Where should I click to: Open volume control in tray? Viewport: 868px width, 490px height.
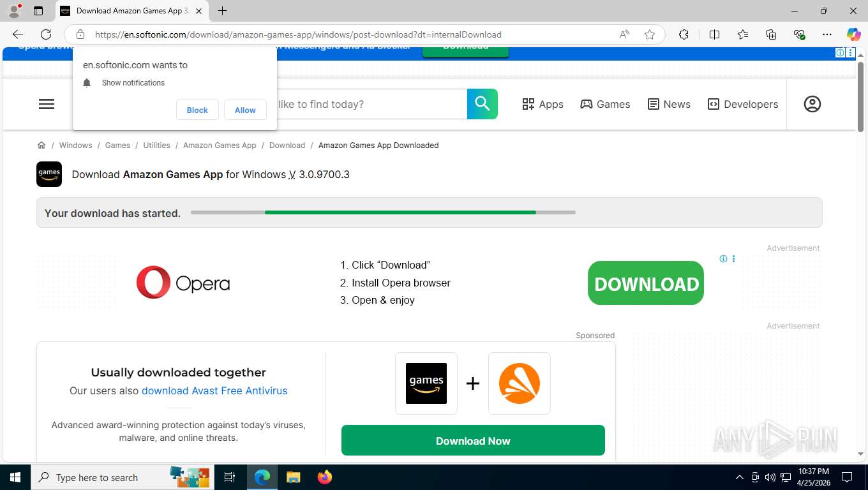pos(770,477)
